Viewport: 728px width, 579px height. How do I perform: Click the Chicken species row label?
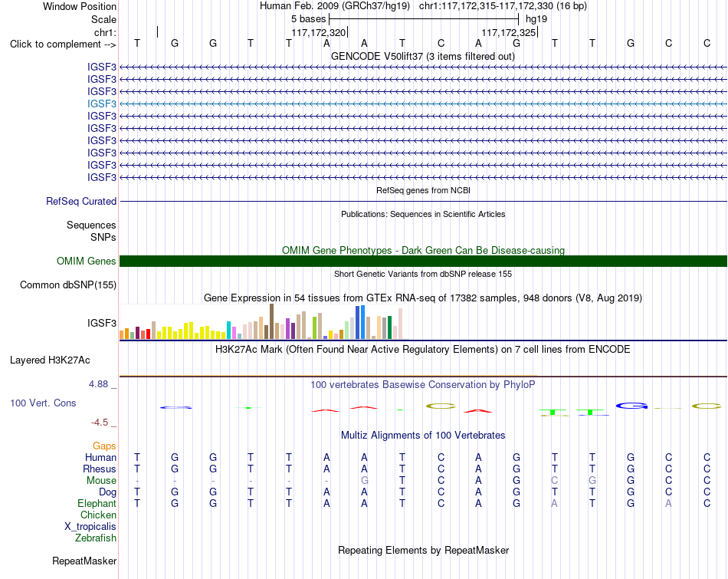(x=98, y=515)
